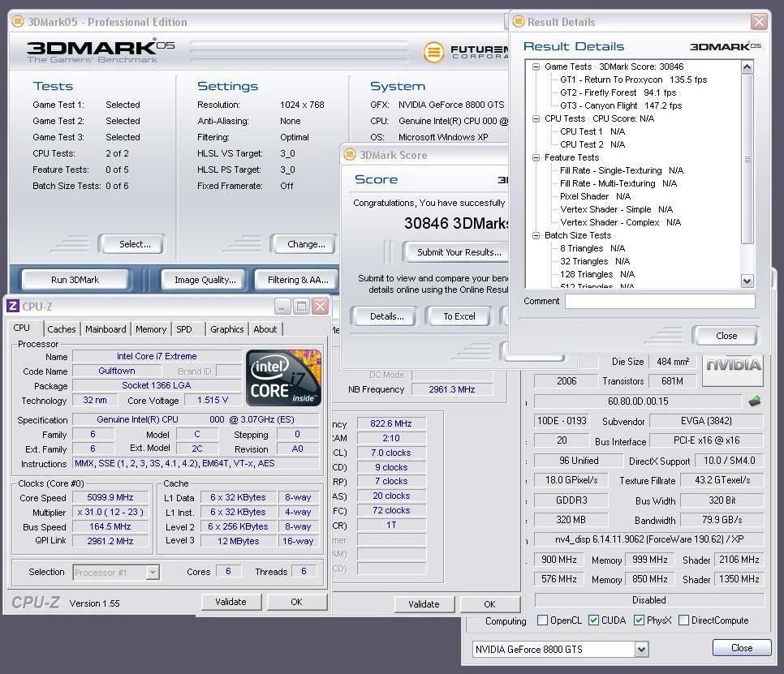Click the Comment input field
This screenshot has height=674, width=784.
[660, 301]
